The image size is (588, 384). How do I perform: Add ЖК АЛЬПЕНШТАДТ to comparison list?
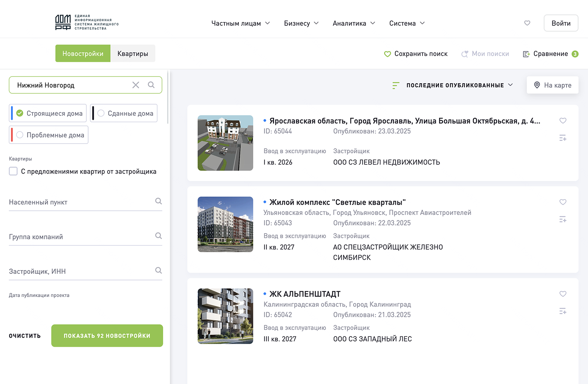pyautogui.click(x=563, y=311)
